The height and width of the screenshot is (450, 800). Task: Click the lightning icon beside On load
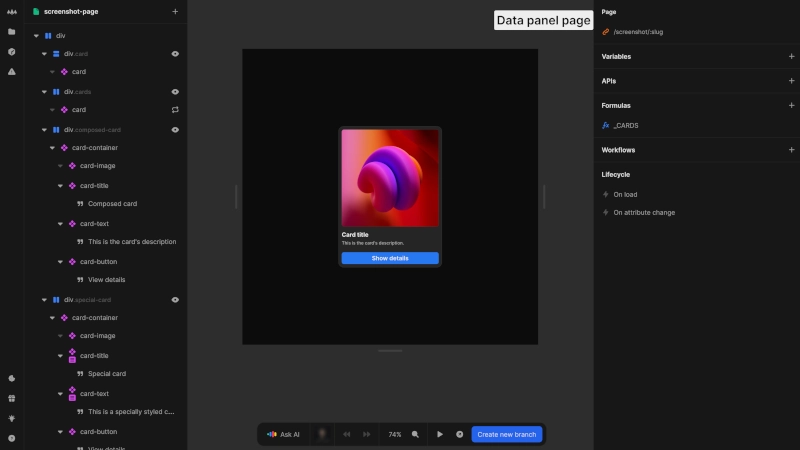[x=606, y=194]
